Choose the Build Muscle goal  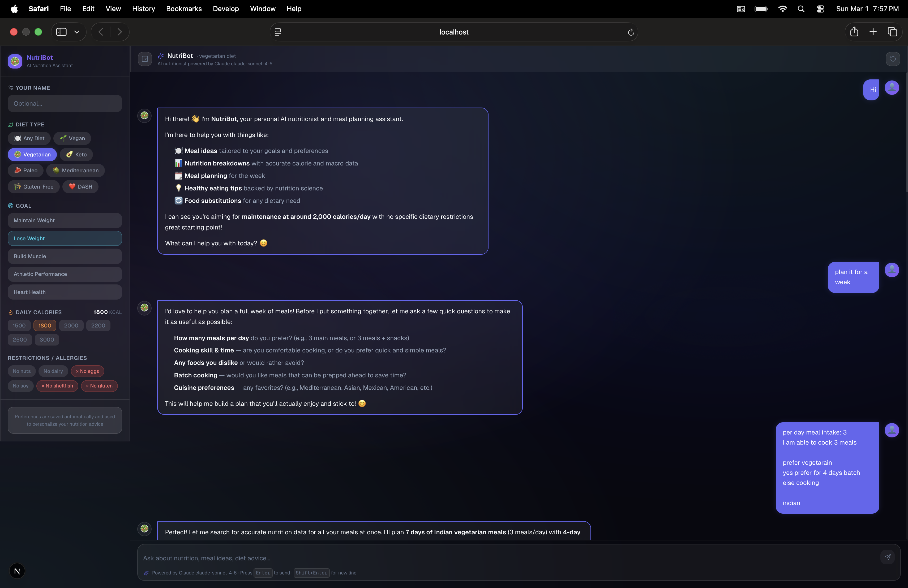(x=65, y=256)
